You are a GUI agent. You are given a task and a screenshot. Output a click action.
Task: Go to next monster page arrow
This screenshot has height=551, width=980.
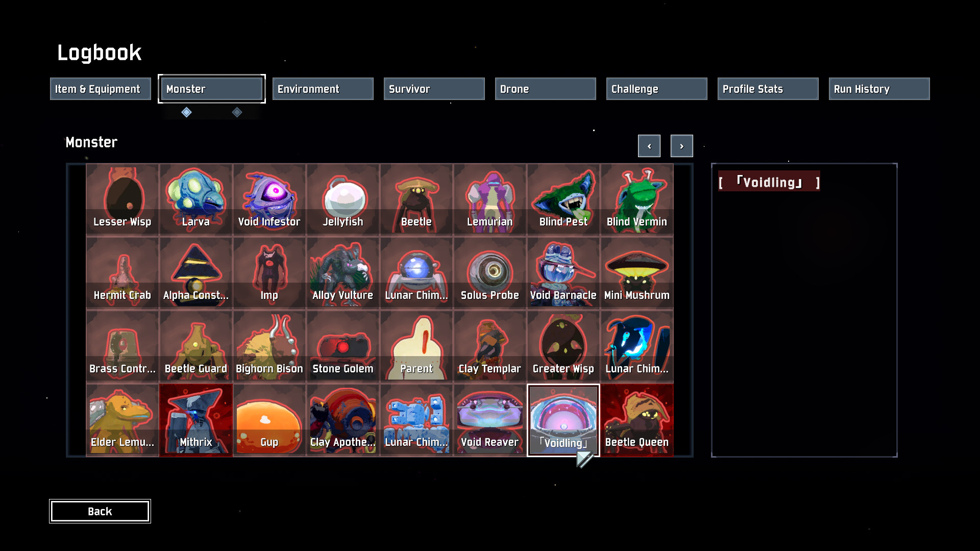(x=681, y=146)
